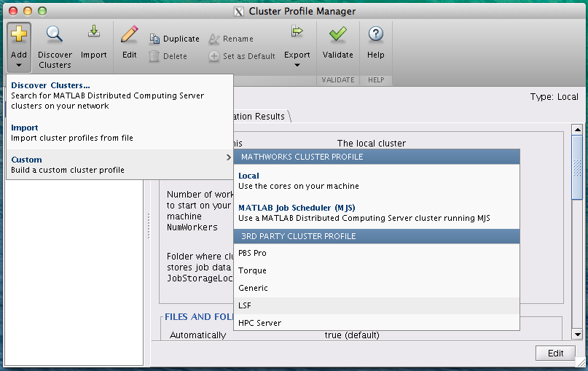This screenshot has width=588, height=371.
Task: Click the Set as Default button
Action: point(242,56)
